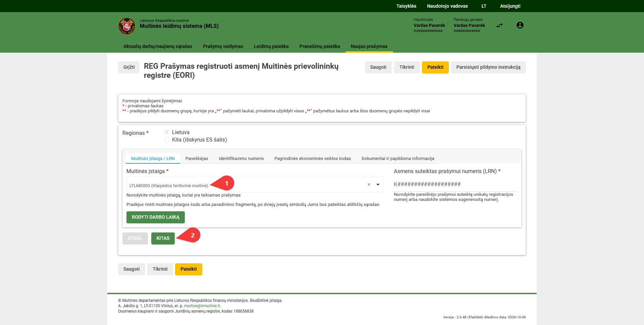Select the Lietuva region radio button

tap(167, 132)
